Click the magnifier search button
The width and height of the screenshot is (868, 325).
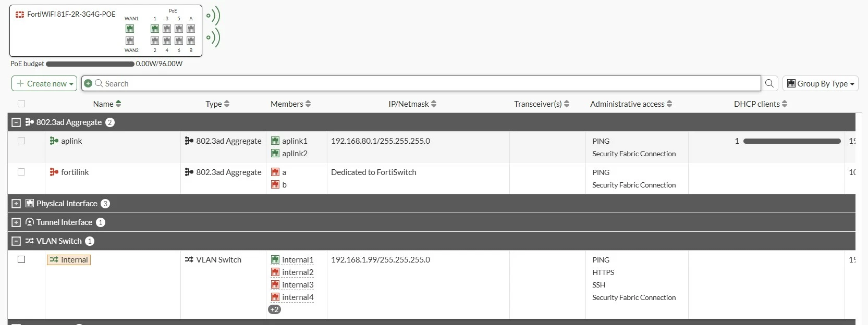769,83
